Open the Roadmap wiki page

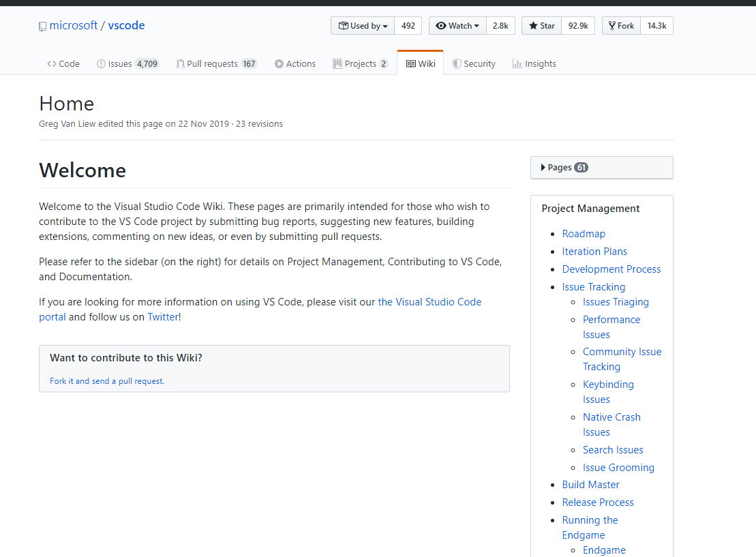tap(584, 234)
